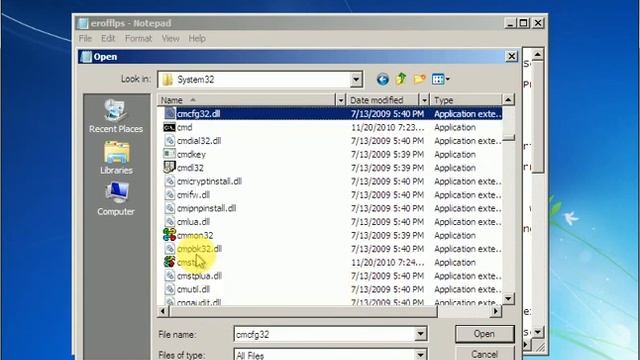The height and width of the screenshot is (360, 640).
Task: Select the cmlua.dll file icon
Action: click(x=170, y=222)
